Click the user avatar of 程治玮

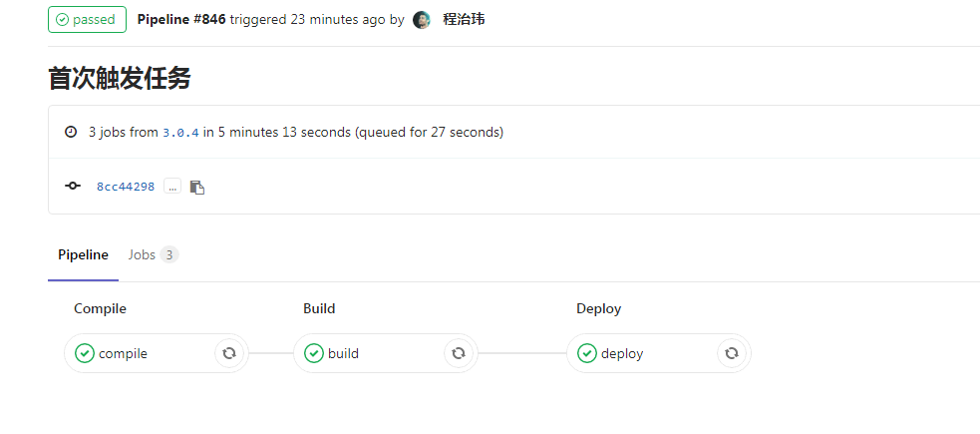(x=422, y=20)
